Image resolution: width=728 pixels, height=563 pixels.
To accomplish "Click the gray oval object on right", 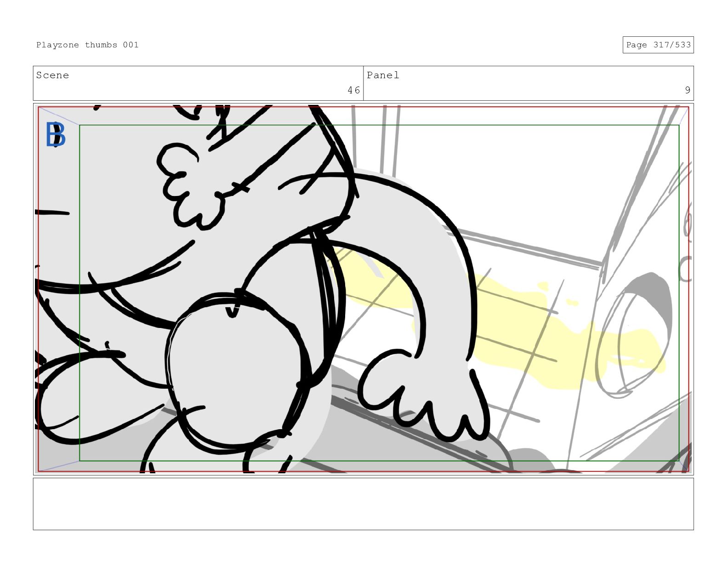I will (634, 336).
